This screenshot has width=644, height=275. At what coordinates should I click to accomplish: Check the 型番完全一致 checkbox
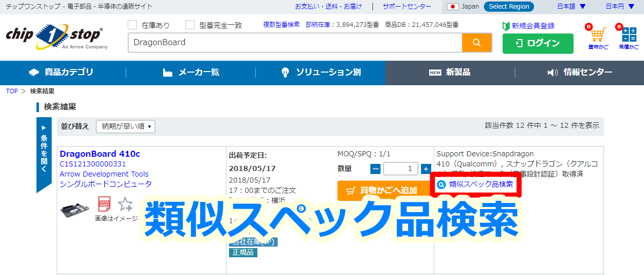pyautogui.click(x=190, y=25)
